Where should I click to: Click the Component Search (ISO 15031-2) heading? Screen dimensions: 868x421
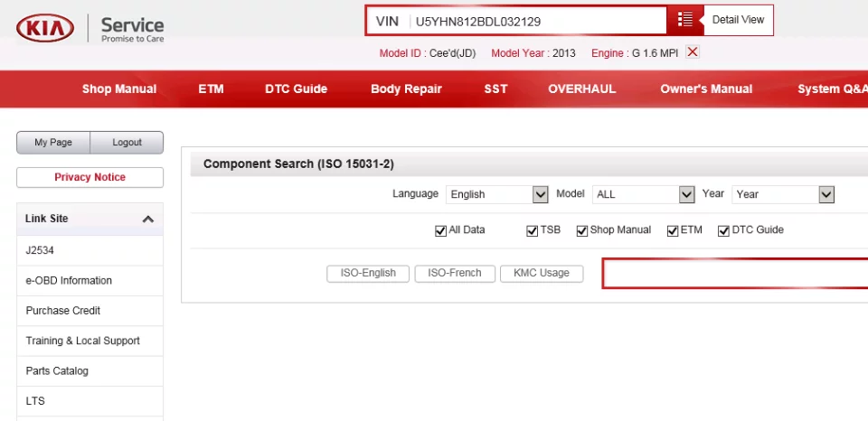(x=298, y=164)
